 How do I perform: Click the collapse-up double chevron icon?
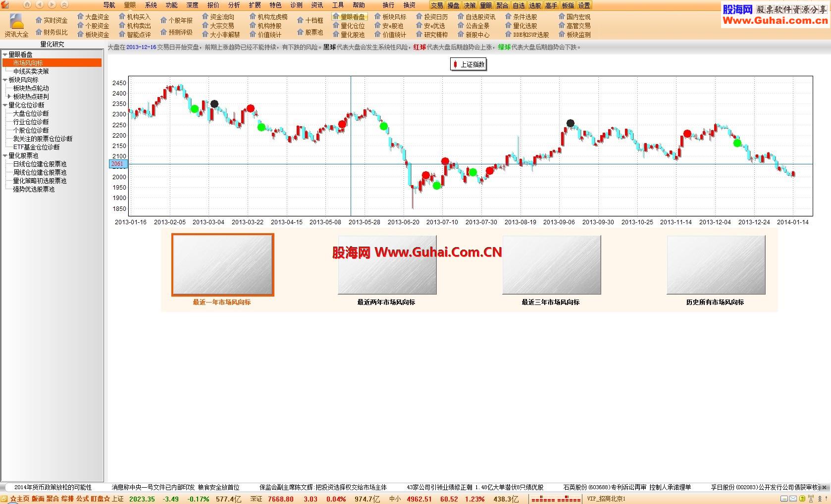(x=64, y=5)
